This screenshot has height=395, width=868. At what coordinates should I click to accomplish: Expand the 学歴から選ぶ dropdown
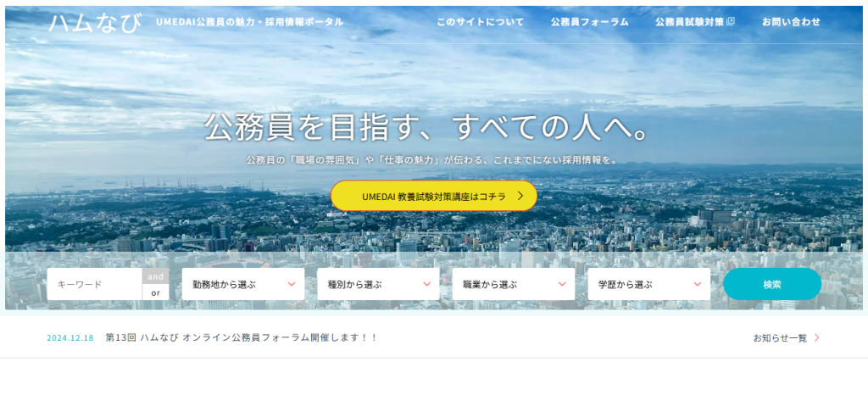(x=648, y=285)
